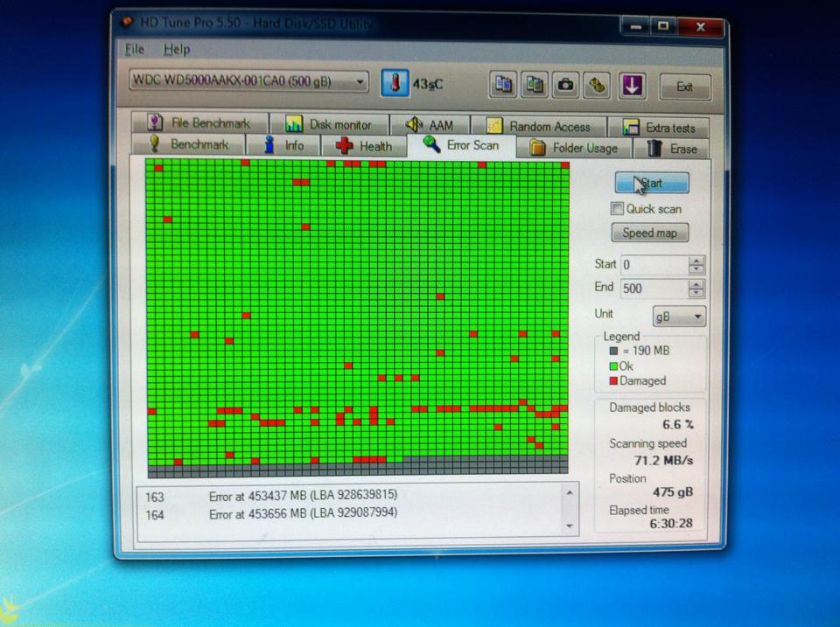
Task: Open options with the wrench icon
Action: (x=598, y=86)
